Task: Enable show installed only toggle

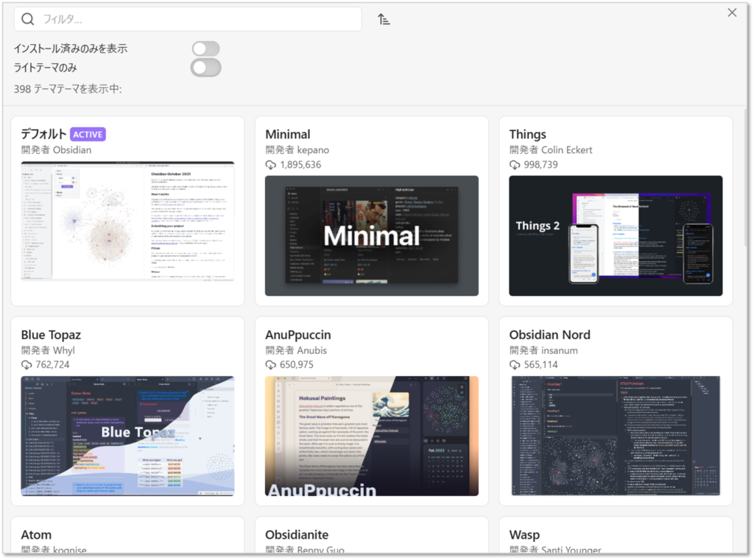Action: 205,49
